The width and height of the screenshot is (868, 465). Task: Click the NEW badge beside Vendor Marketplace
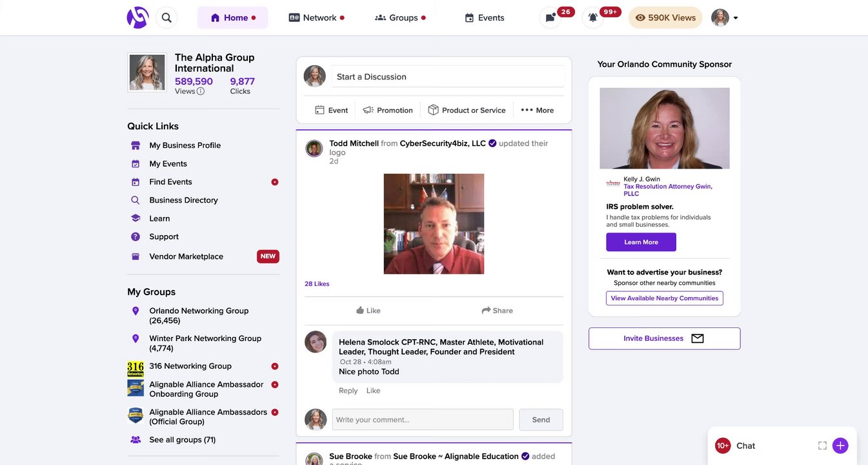[268, 256]
